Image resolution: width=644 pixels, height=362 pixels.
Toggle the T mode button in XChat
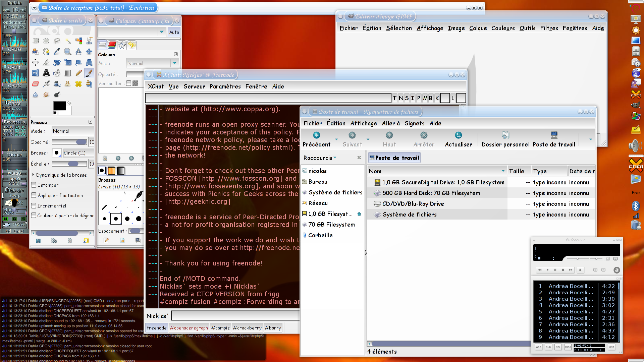[394, 98]
